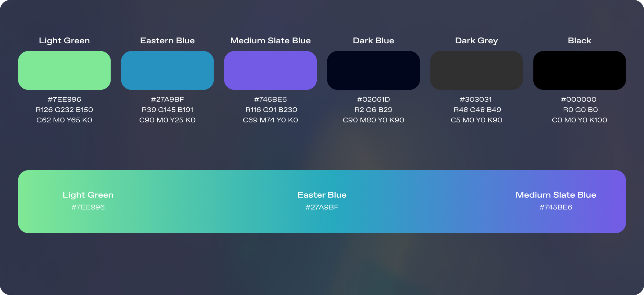
Task: Click the C5 M0 Y0 K90 CMYK value
Action: click(476, 120)
